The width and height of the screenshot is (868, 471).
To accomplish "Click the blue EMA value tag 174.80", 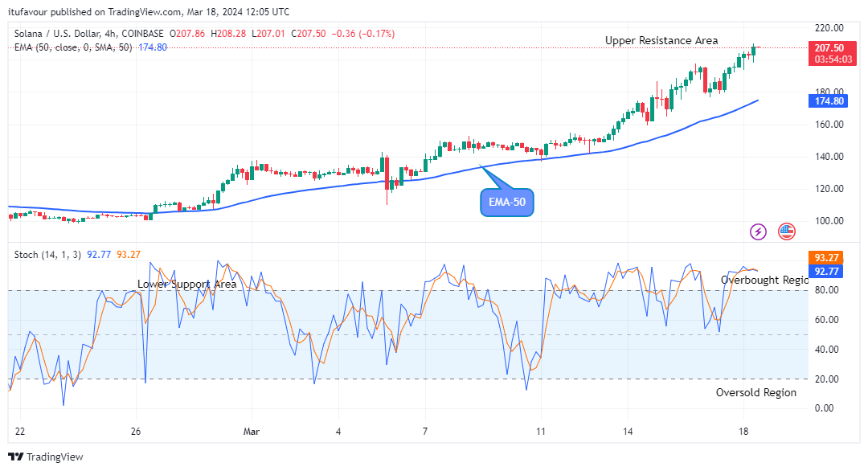I will [828, 101].
